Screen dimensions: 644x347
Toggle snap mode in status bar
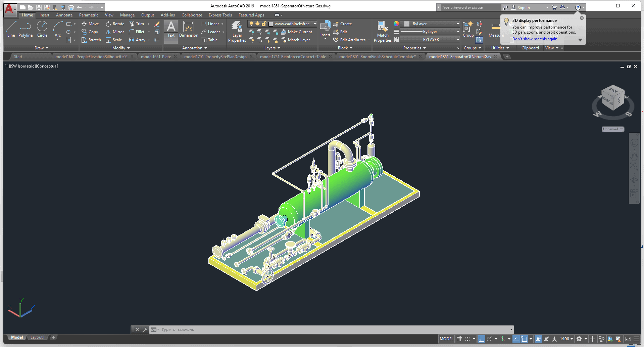pyautogui.click(x=467, y=339)
